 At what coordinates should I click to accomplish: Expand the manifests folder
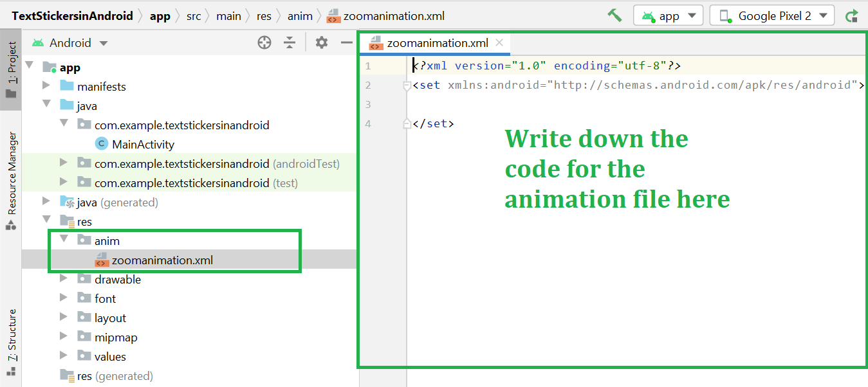coord(46,86)
